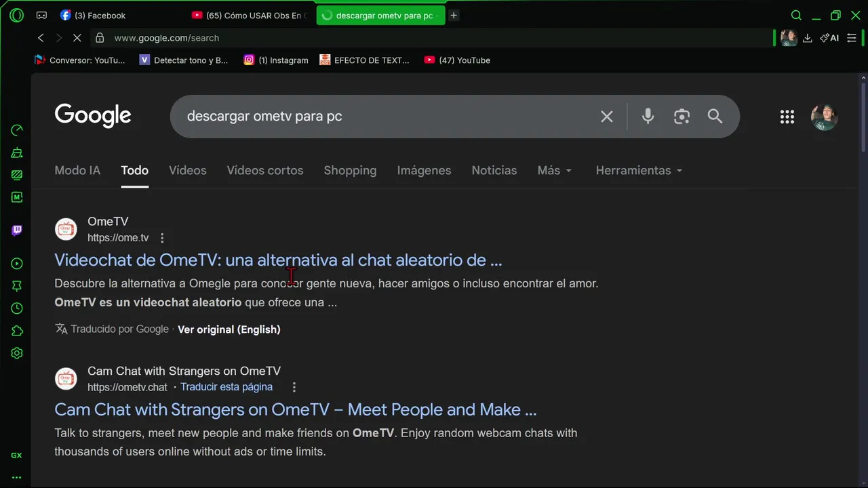This screenshot has height=488, width=868.
Task: Open Cam Chat with Strangers result title
Action: point(295,409)
